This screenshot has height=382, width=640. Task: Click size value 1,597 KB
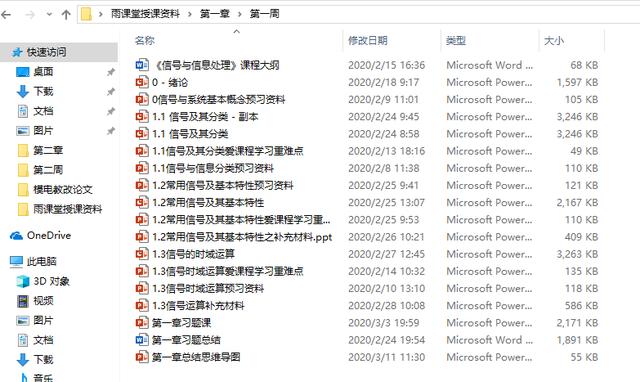coord(578,82)
